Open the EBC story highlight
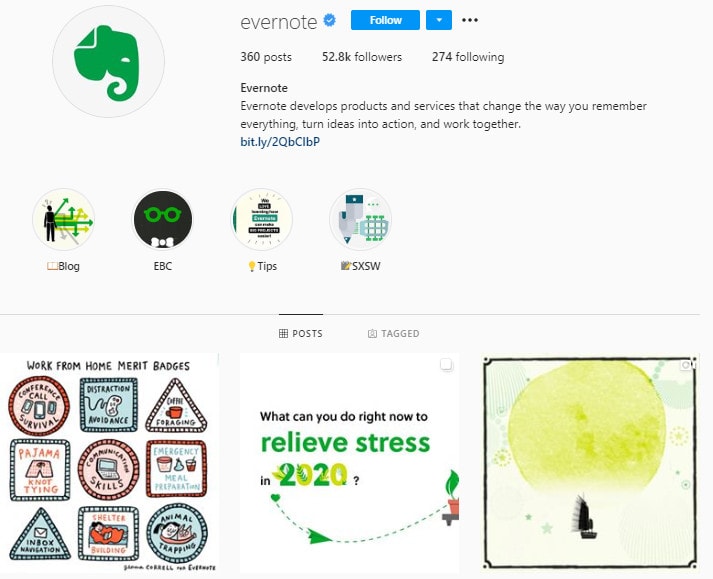 [x=163, y=219]
